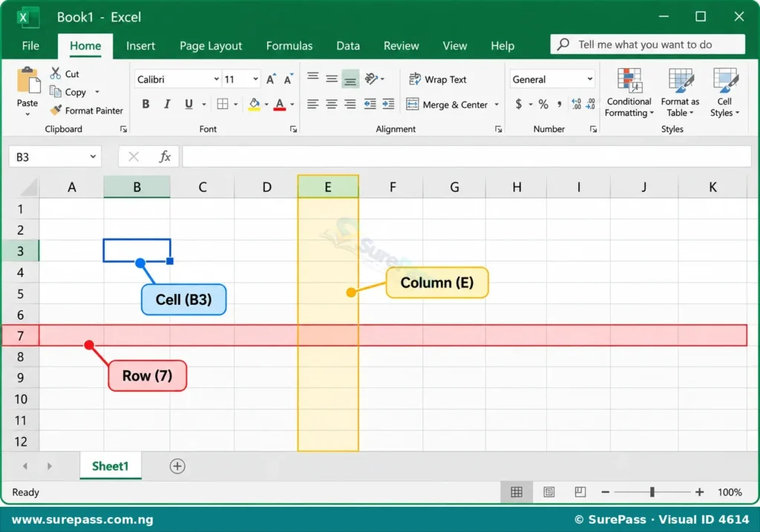Add a new sheet with plus button

(x=177, y=466)
